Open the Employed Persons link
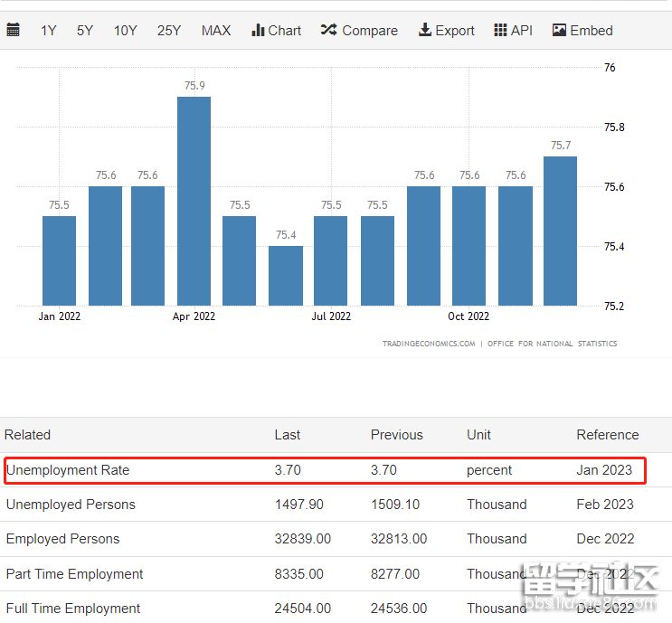Image resolution: width=672 pixels, height=623 pixels. [x=62, y=539]
